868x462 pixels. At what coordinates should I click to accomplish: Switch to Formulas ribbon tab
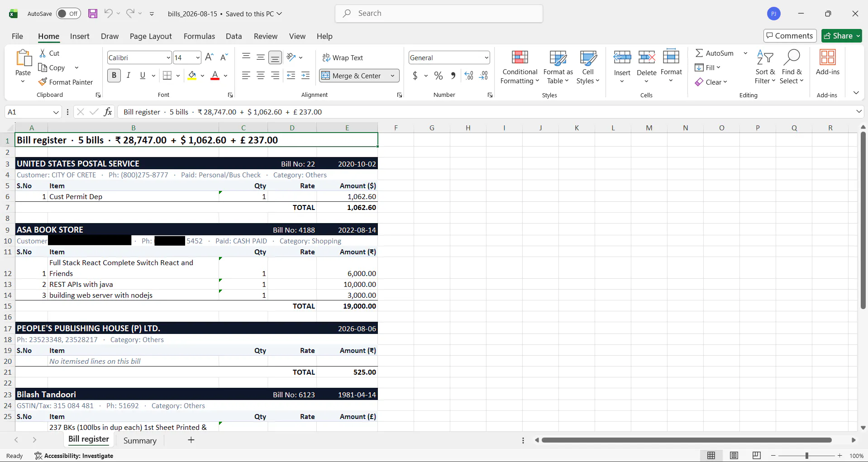[x=199, y=36]
